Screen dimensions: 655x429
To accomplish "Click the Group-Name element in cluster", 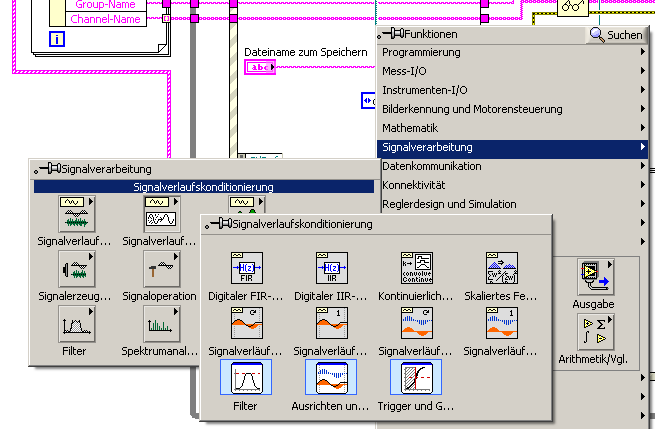I will 106,5.
